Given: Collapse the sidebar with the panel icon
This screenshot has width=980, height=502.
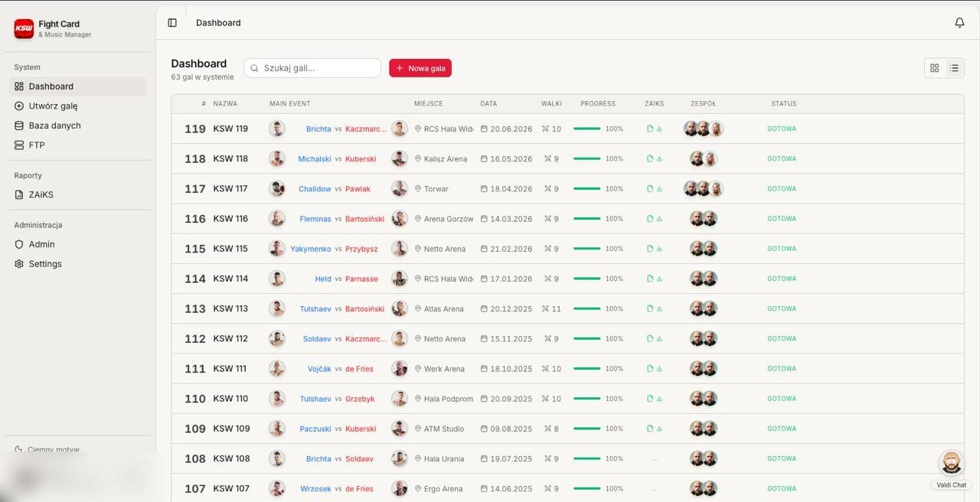Looking at the screenshot, I should click(x=172, y=23).
